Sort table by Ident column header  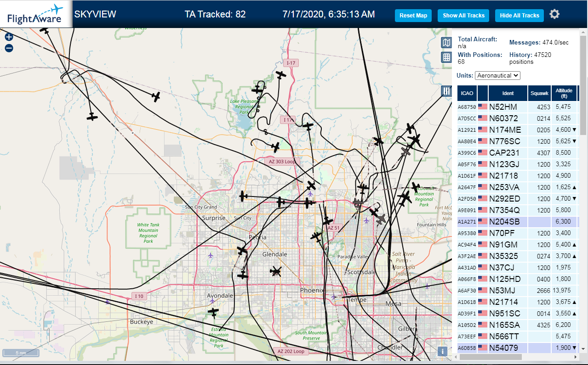[x=508, y=93]
